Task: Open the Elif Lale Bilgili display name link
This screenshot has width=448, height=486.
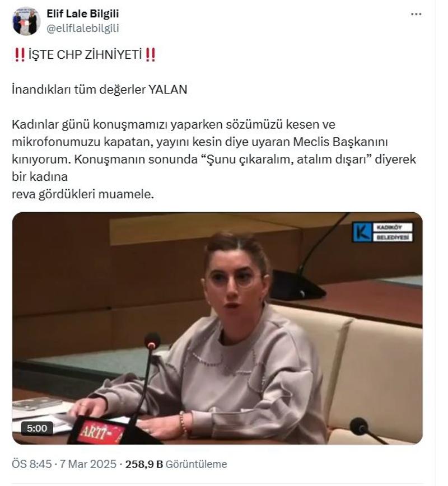Action: [x=82, y=13]
